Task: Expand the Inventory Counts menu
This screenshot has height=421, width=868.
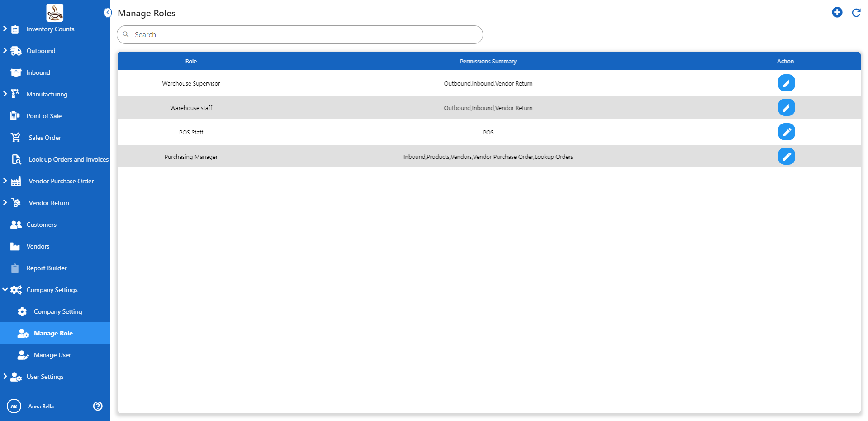Action: click(5, 29)
